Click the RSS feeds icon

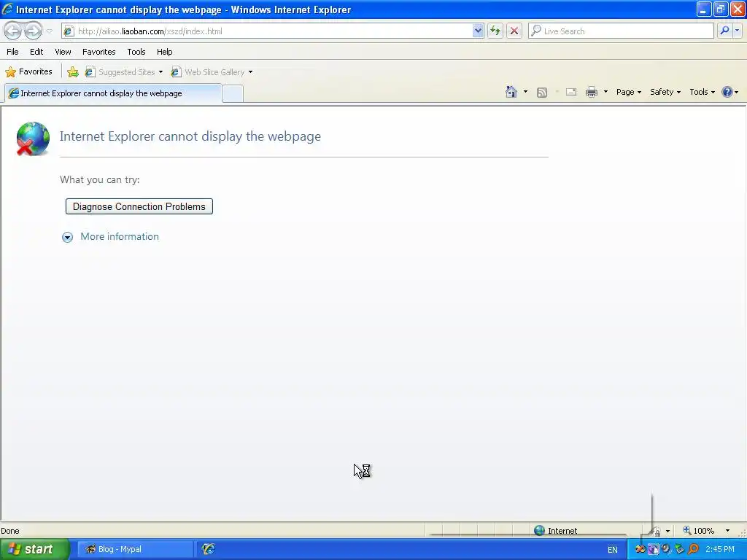pos(542,93)
